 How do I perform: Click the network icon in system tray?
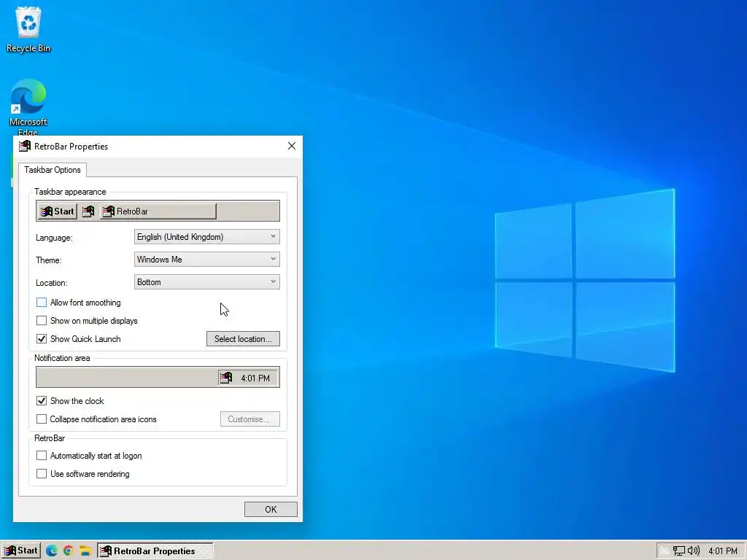pyautogui.click(x=679, y=551)
